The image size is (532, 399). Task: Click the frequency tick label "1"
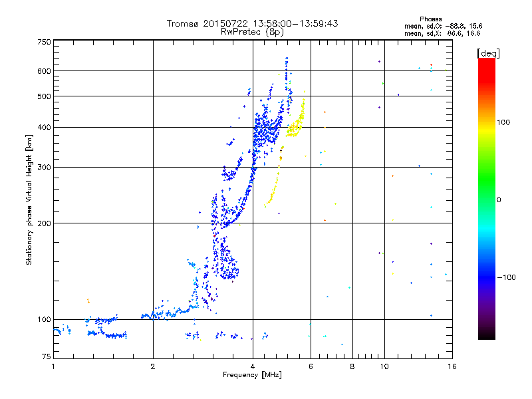pyautogui.click(x=53, y=366)
